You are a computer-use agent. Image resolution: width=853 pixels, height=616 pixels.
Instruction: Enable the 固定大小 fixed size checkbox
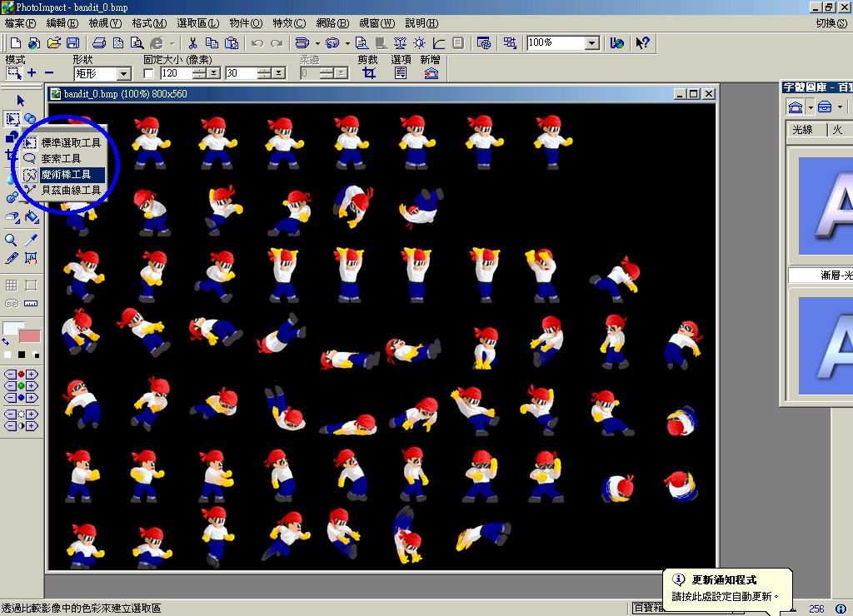pos(148,73)
